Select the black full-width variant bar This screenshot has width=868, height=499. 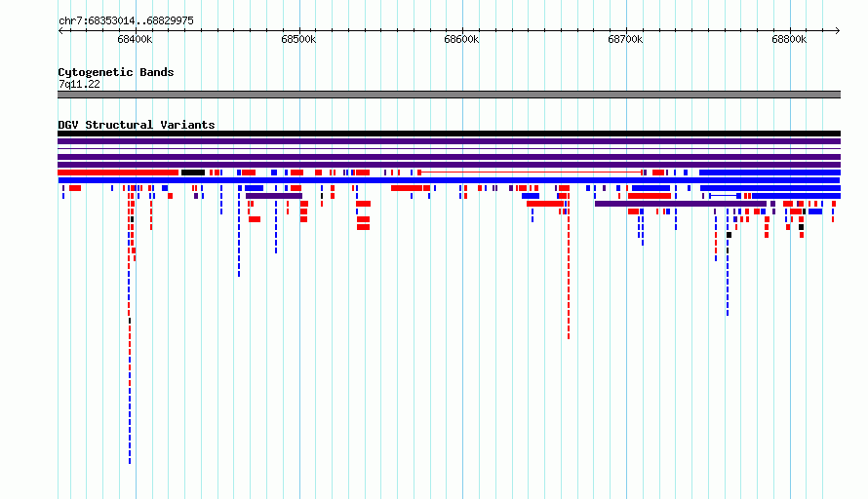(x=449, y=134)
